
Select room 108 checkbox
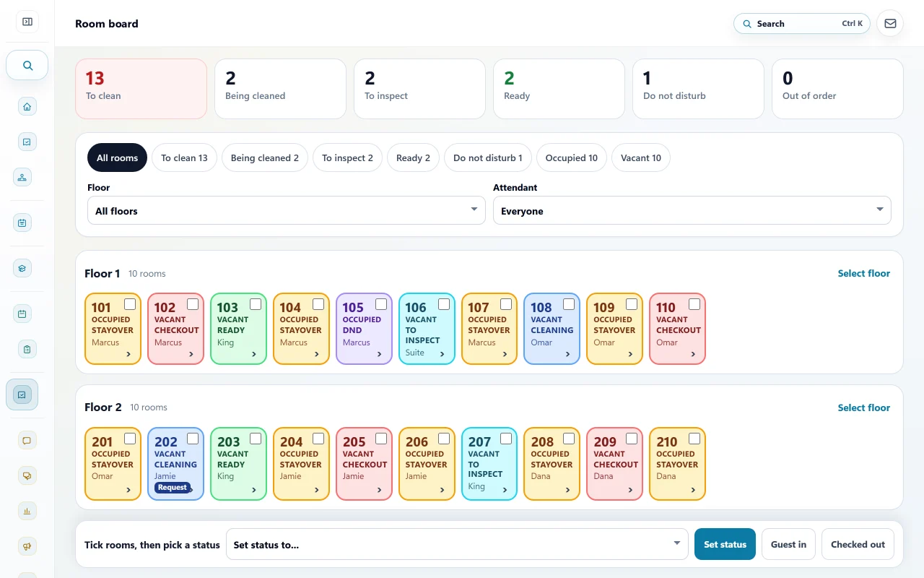[569, 304]
